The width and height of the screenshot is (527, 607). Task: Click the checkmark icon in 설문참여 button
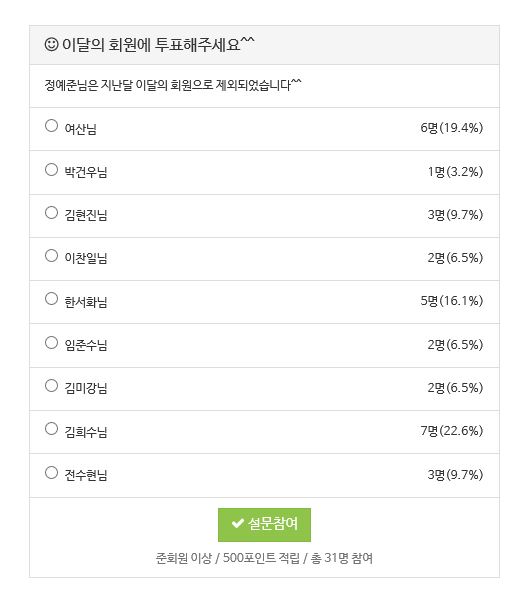[x=237, y=524]
